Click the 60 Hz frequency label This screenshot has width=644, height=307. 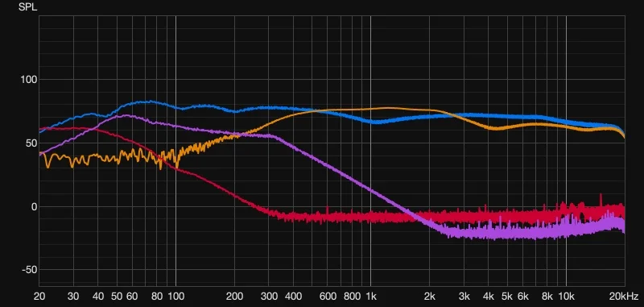(132, 296)
